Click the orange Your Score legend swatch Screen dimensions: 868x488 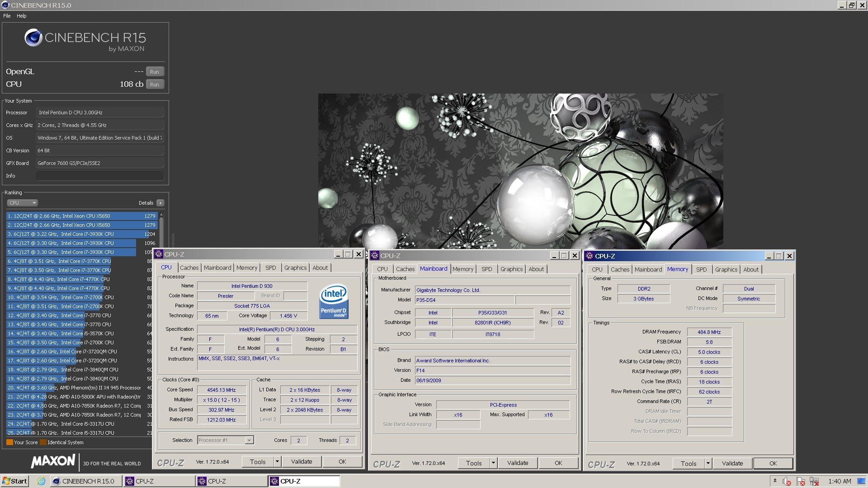click(x=9, y=442)
